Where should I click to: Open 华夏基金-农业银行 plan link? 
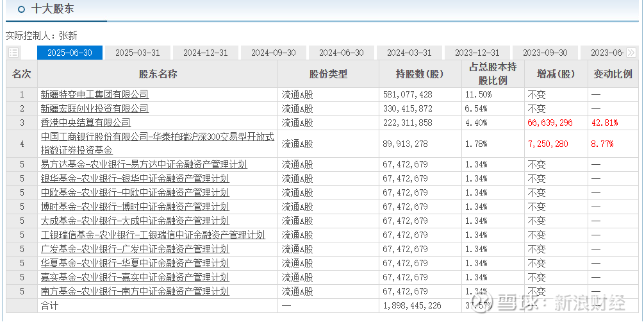tap(135, 263)
